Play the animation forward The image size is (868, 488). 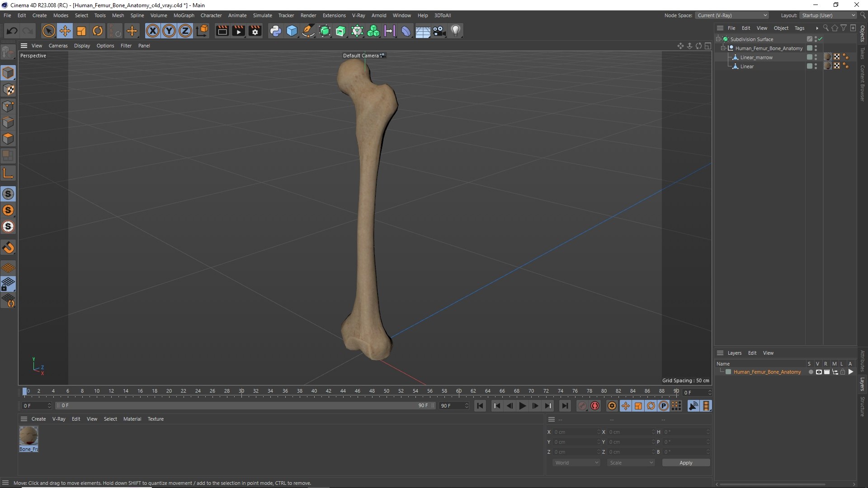click(522, 406)
